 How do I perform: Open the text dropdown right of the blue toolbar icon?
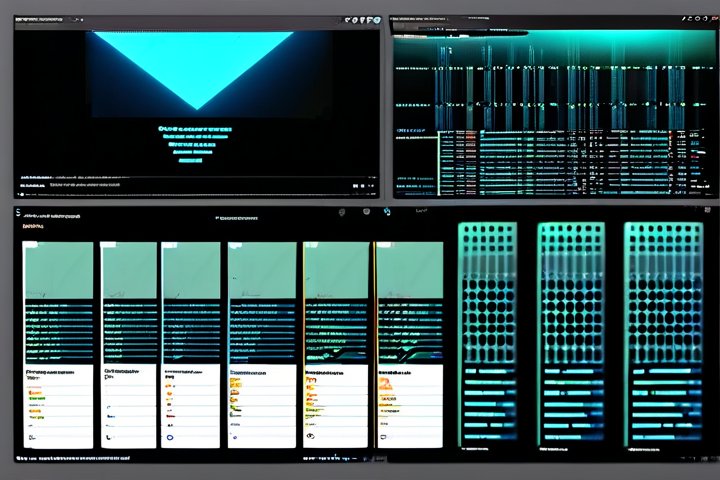tap(421, 211)
